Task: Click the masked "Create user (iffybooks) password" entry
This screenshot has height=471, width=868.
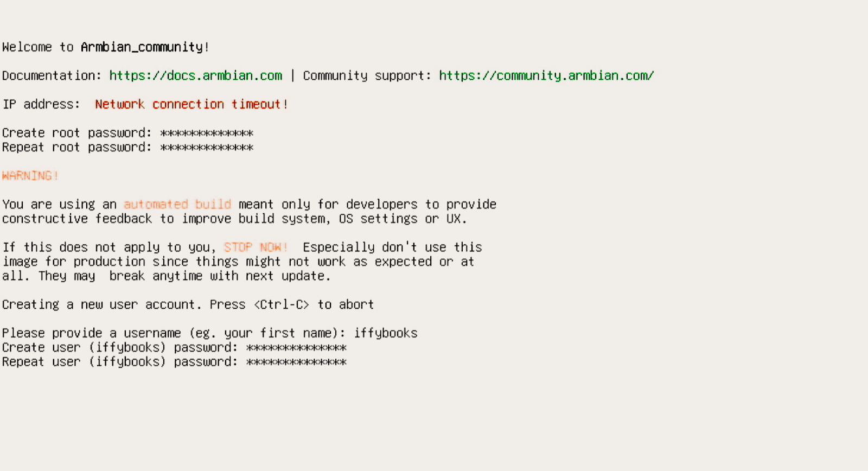Action: click(296, 348)
